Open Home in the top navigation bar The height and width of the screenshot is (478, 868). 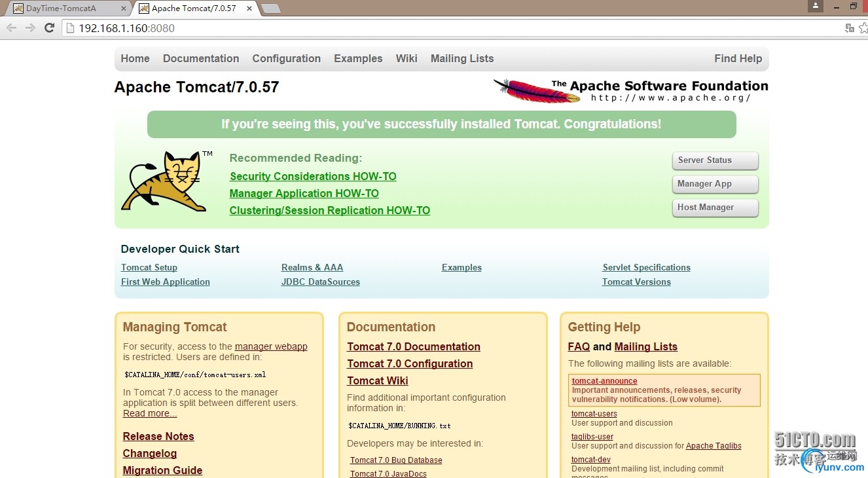136,58
